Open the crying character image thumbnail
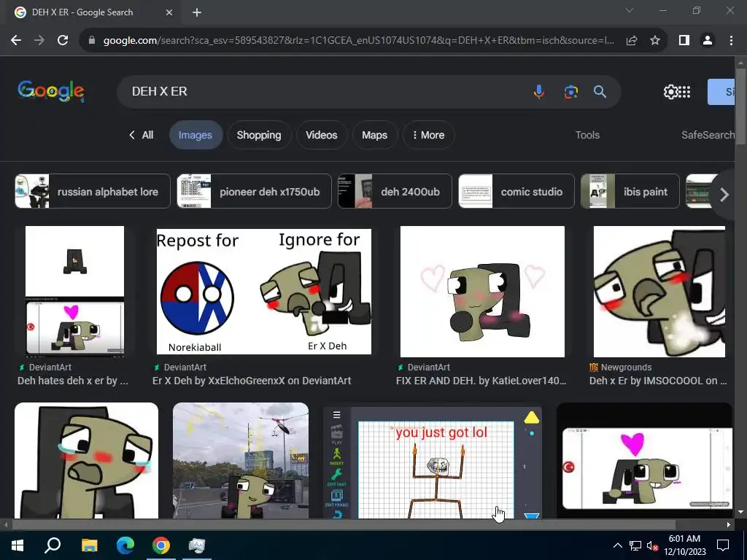 [86, 461]
